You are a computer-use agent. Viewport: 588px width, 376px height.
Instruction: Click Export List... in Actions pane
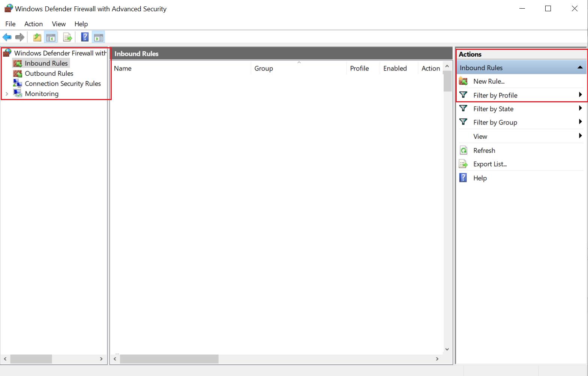[490, 164]
